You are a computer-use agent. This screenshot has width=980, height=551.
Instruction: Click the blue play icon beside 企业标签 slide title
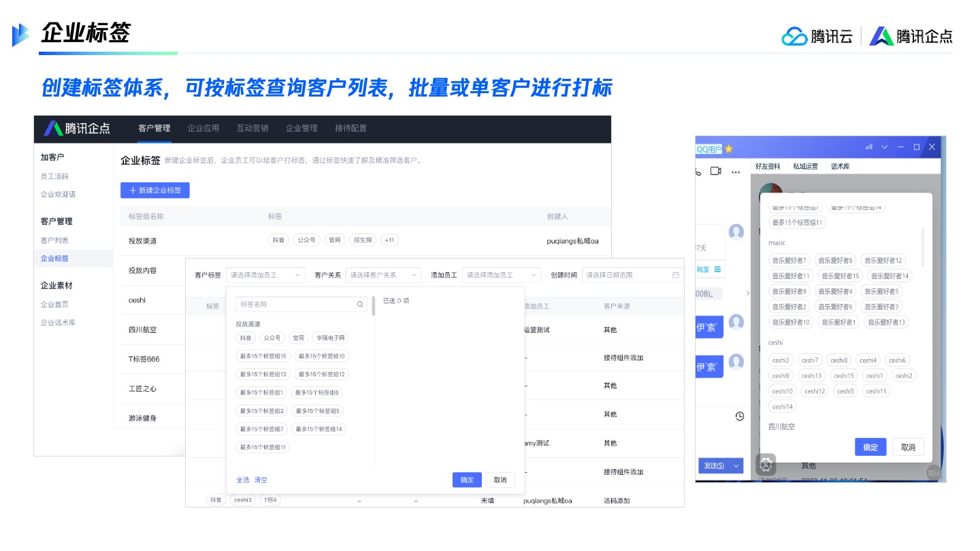click(x=21, y=34)
